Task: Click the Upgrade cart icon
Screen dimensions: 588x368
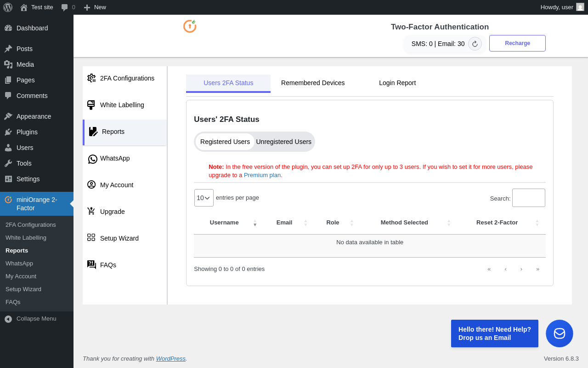Action: (x=91, y=211)
